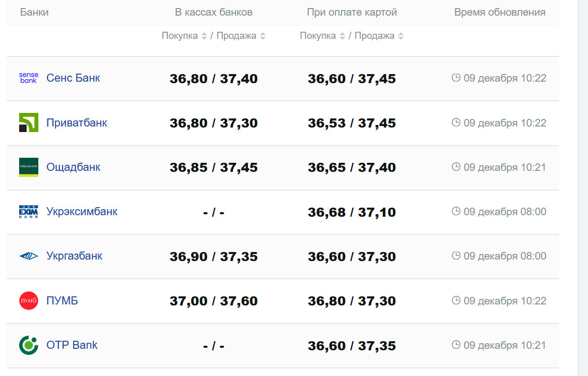The image size is (588, 376).
Task: Click the Время обновления column header
Action: pos(499,13)
